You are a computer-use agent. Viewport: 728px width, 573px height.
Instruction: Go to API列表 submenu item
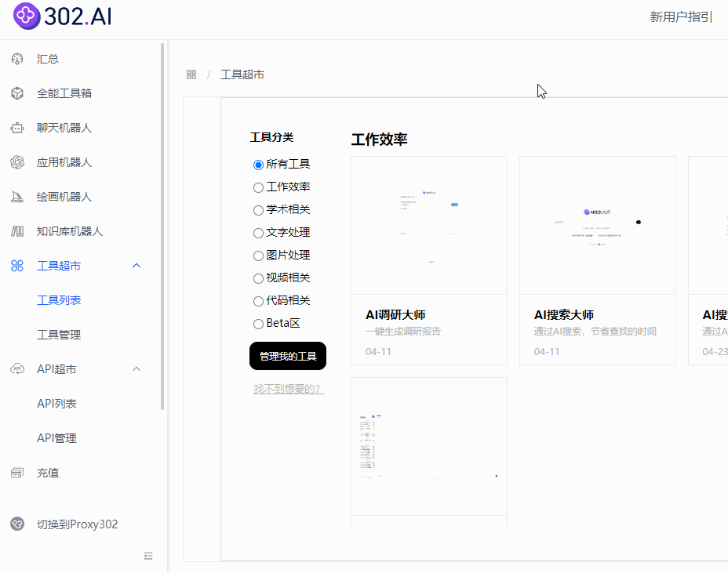tap(56, 404)
